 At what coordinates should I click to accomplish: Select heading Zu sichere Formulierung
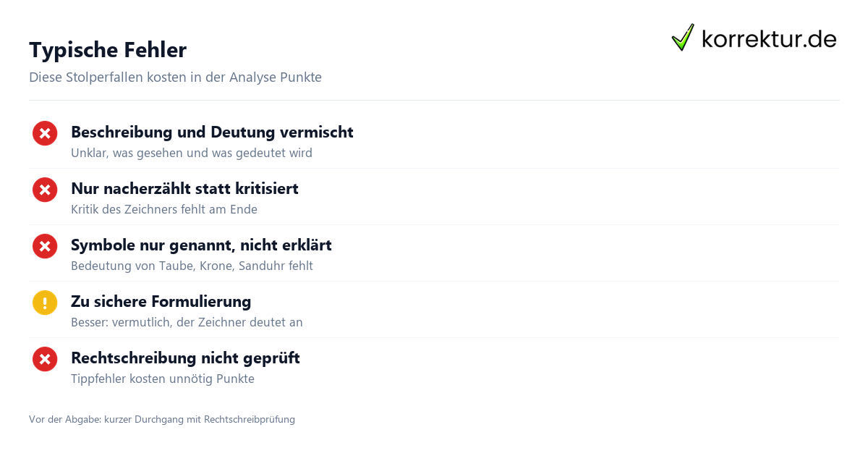point(161,302)
